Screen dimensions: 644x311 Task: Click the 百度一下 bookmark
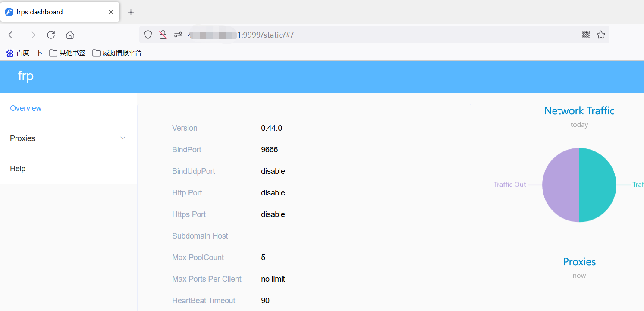(x=24, y=53)
